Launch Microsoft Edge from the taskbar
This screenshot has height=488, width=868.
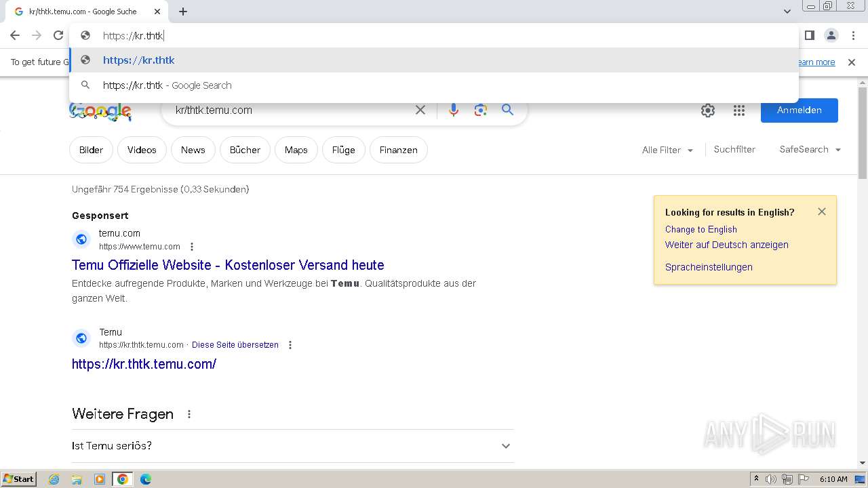tap(146, 479)
